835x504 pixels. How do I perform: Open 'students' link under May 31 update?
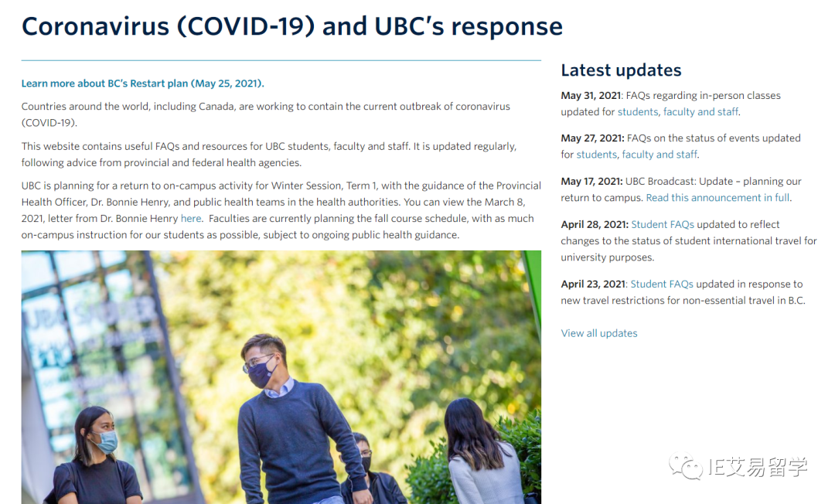[637, 112]
